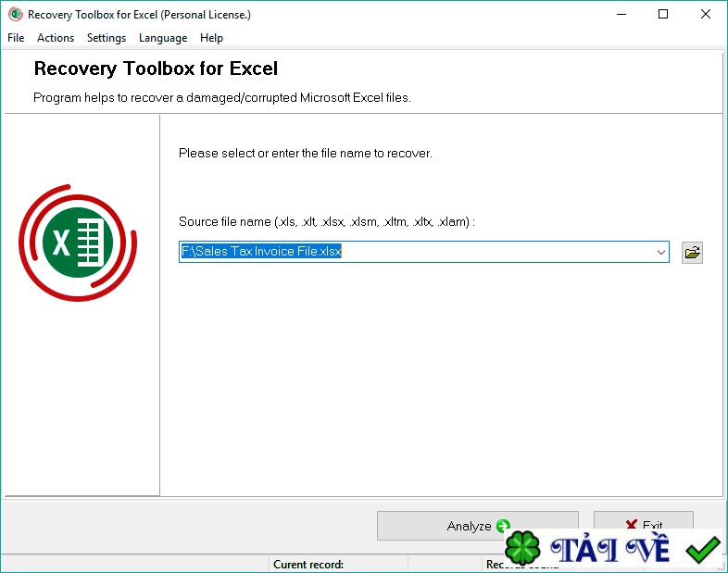Minimize the Recovery Toolbox window

click(621, 15)
